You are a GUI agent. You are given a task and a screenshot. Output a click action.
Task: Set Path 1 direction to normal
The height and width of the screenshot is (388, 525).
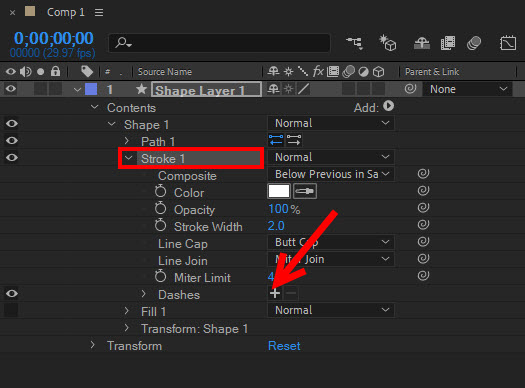[294, 140]
